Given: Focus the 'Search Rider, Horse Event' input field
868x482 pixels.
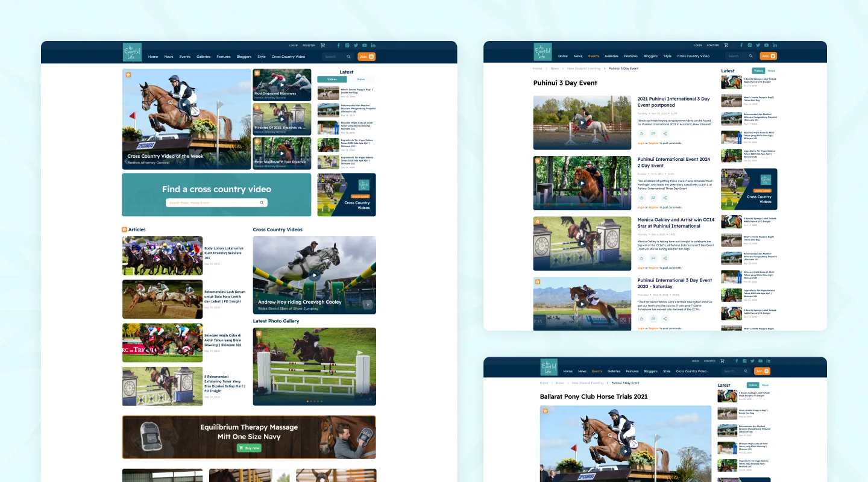Looking at the screenshot, I should (212, 203).
